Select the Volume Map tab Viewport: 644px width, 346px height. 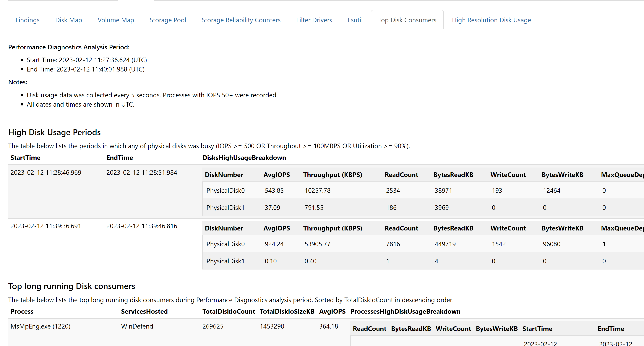pyautogui.click(x=116, y=20)
